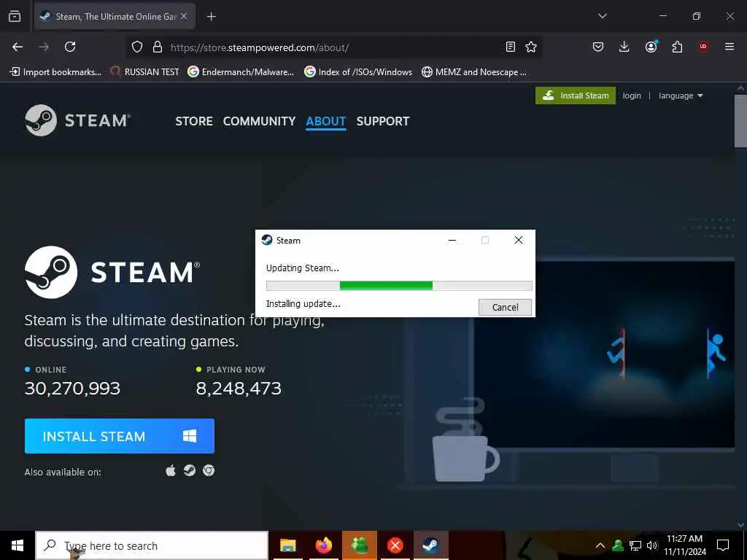This screenshot has height=560, width=747.
Task: Click the forward navigation arrow
Action: pyautogui.click(x=44, y=47)
